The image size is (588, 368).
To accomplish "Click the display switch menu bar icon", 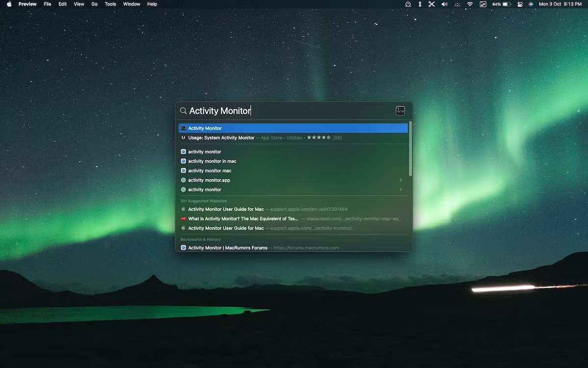I will click(x=483, y=4).
